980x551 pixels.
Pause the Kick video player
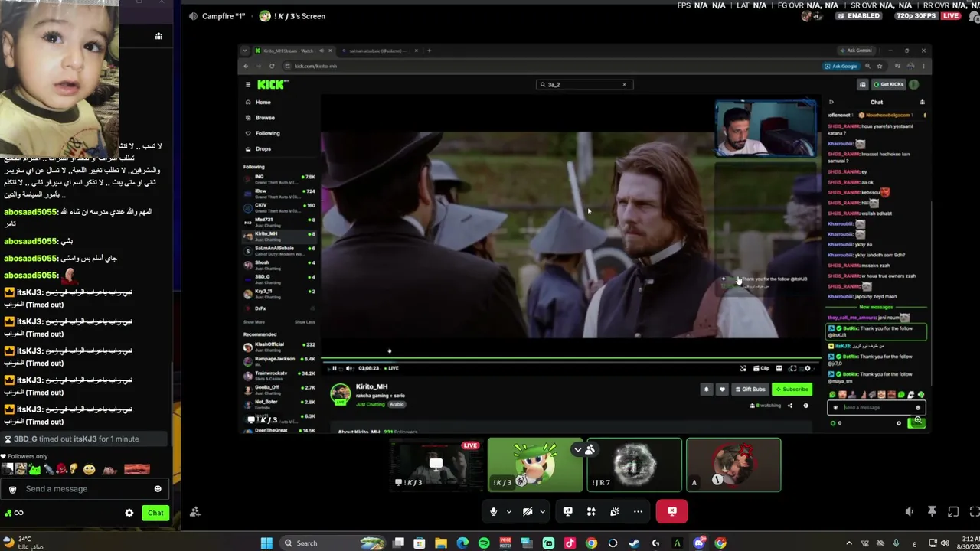334,368
